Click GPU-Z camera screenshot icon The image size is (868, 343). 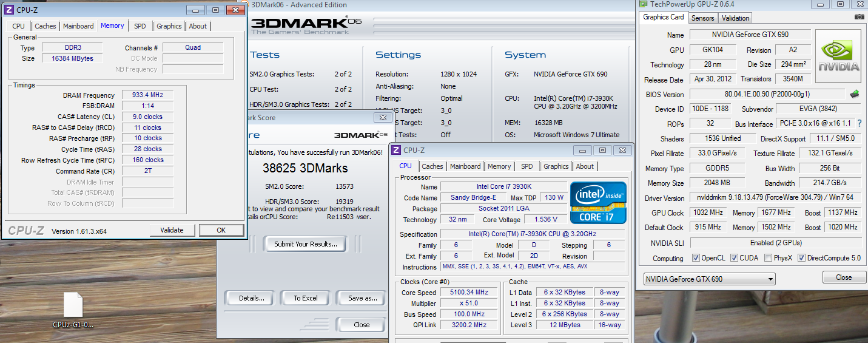(x=859, y=17)
